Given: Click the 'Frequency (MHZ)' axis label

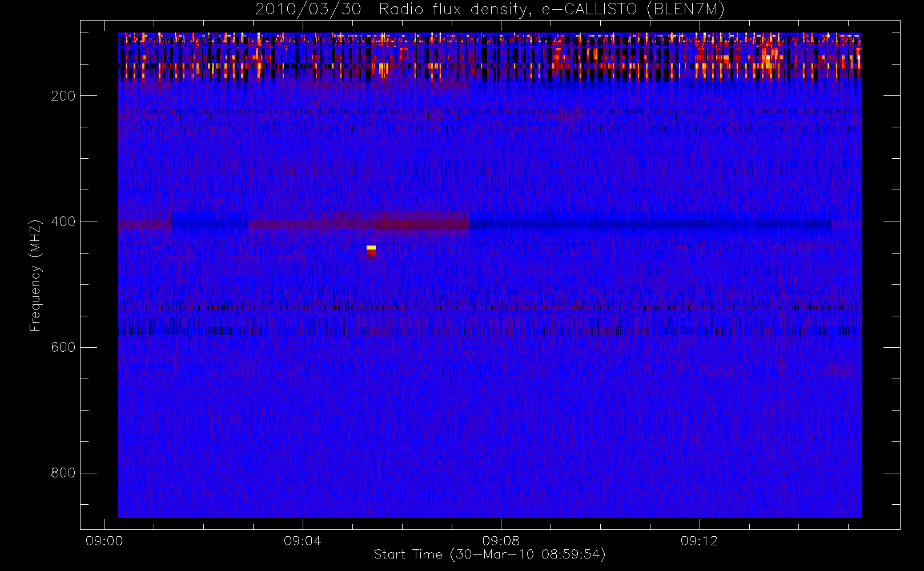Looking at the screenshot, I should point(35,275).
